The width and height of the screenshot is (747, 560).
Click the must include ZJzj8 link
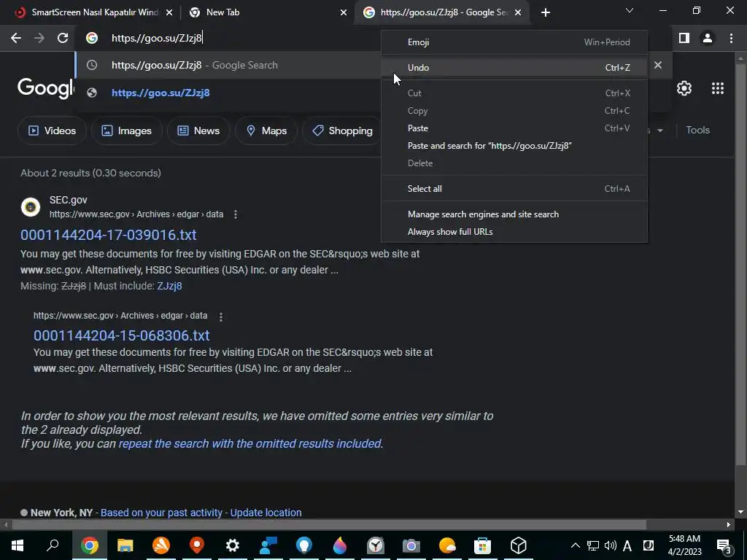(169, 286)
